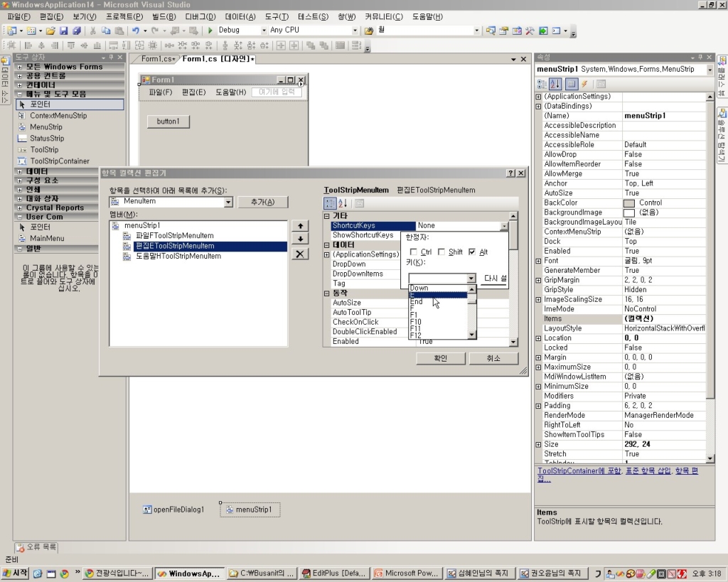Switch to Microsoft PowerPoint taskbar button
This screenshot has width=728, height=582.
(x=407, y=573)
